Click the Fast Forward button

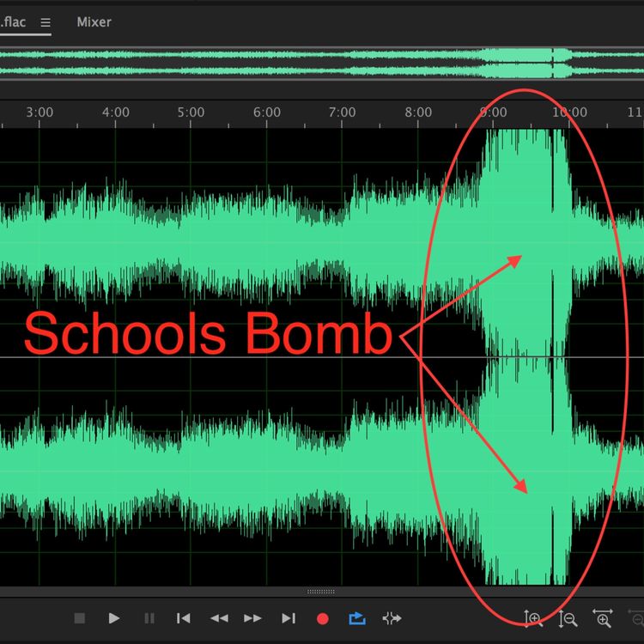click(252, 618)
